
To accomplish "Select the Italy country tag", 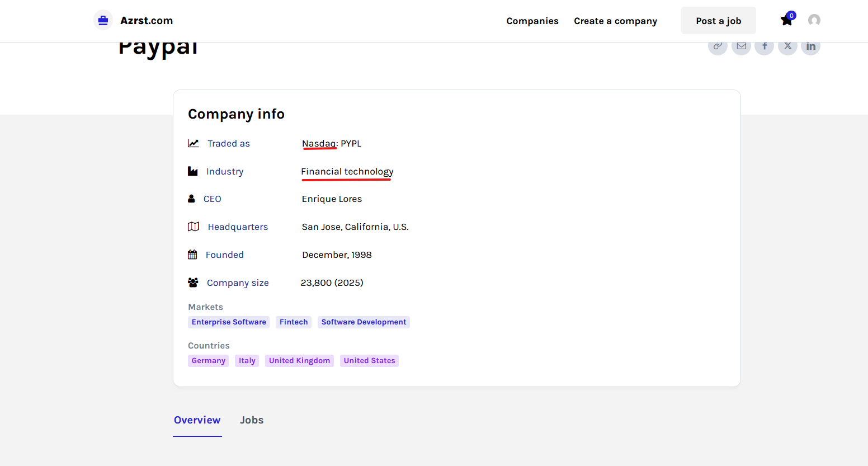I will tap(247, 361).
